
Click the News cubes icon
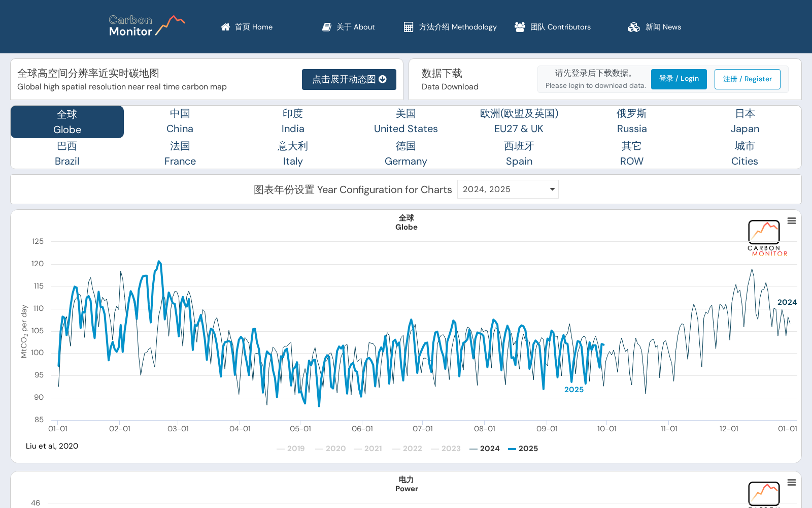click(633, 27)
